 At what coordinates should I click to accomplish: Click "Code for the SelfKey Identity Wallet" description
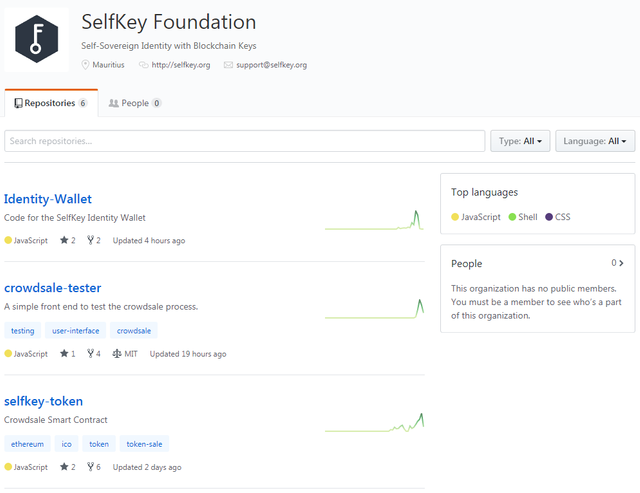pyautogui.click(x=75, y=218)
